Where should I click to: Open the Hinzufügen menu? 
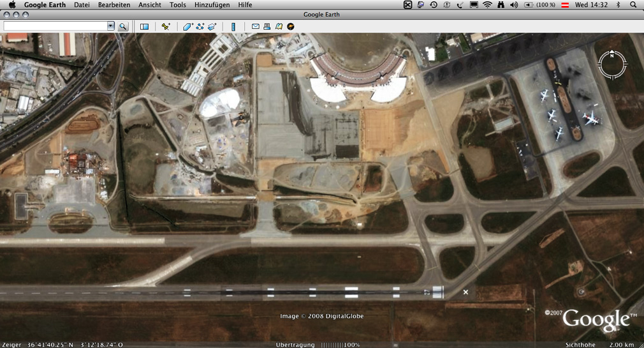click(212, 4)
